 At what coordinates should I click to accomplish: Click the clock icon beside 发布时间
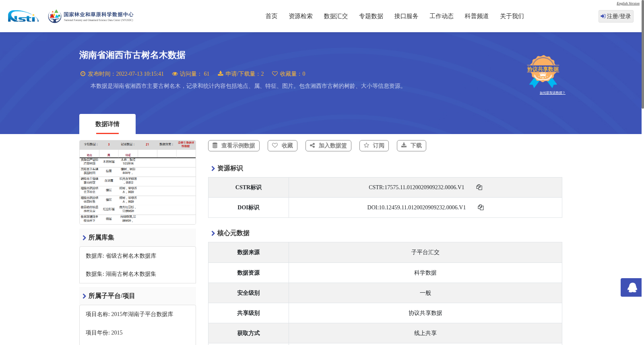click(x=83, y=74)
